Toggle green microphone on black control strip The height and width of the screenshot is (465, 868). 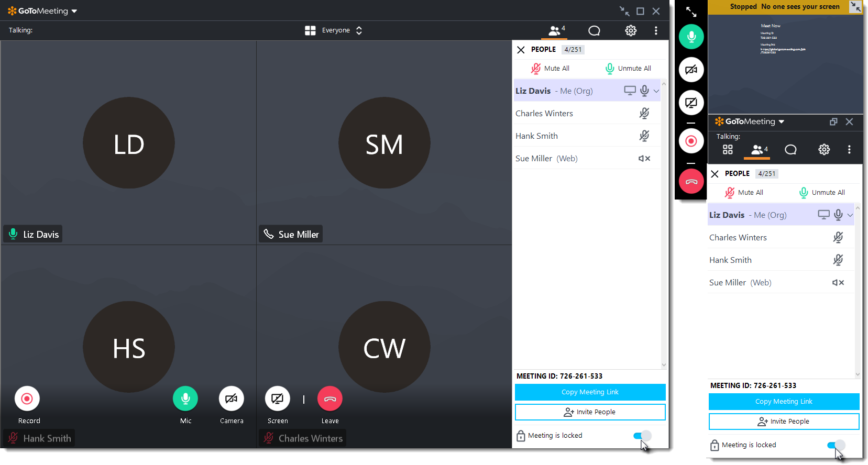[691, 37]
